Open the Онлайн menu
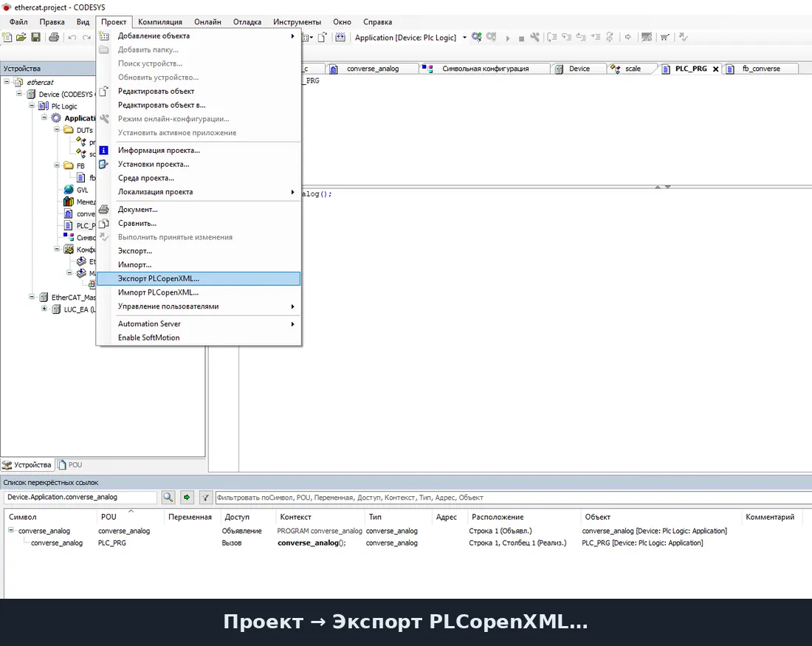The height and width of the screenshot is (646, 812). pos(207,21)
